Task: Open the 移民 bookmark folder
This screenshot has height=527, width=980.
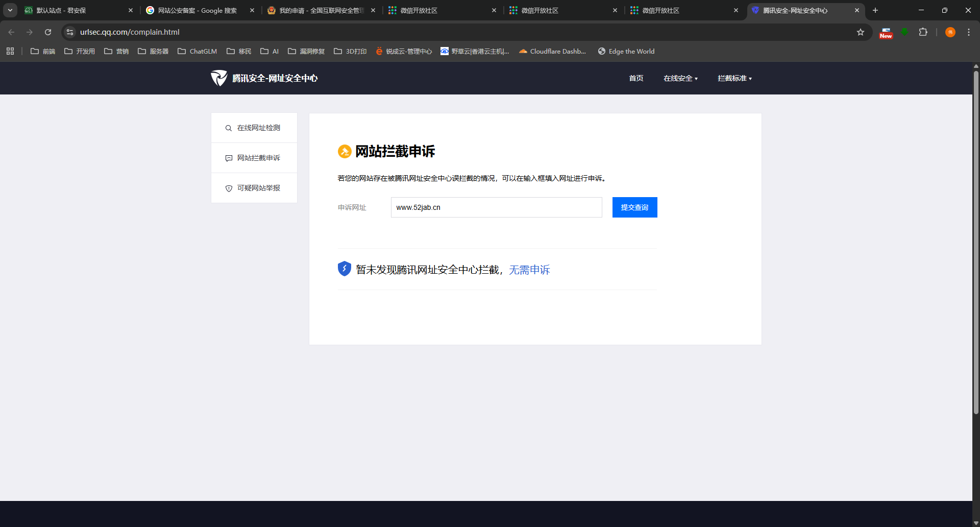Action: [x=239, y=51]
